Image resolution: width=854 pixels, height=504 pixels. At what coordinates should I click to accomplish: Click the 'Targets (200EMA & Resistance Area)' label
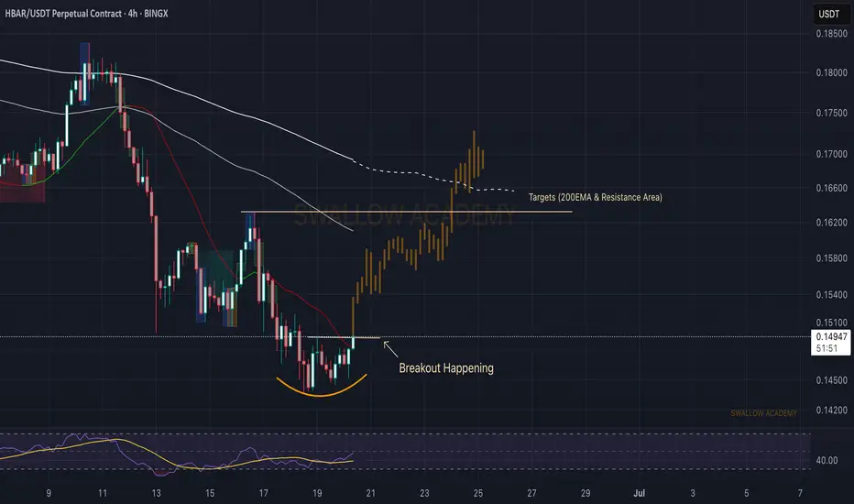click(596, 197)
